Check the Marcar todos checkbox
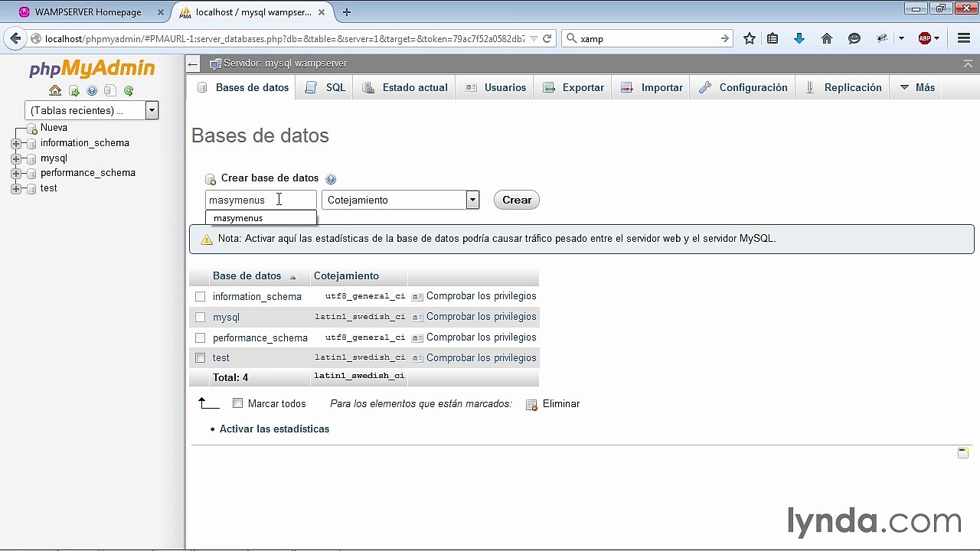The width and height of the screenshot is (980, 551). (x=237, y=403)
